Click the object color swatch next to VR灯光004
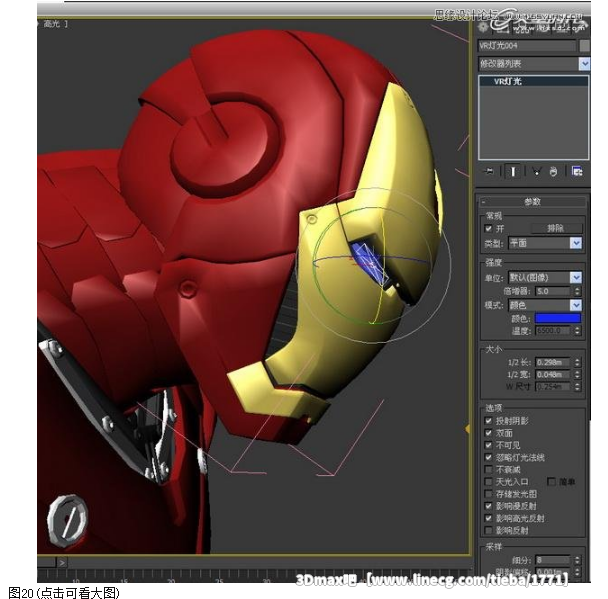The width and height of the screenshot is (608, 599). [584, 46]
